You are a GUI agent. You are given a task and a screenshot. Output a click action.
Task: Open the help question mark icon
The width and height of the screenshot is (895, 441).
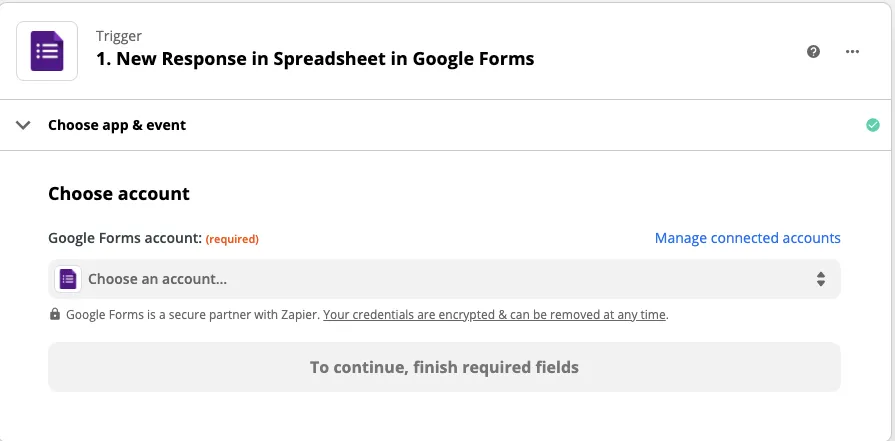tap(813, 51)
